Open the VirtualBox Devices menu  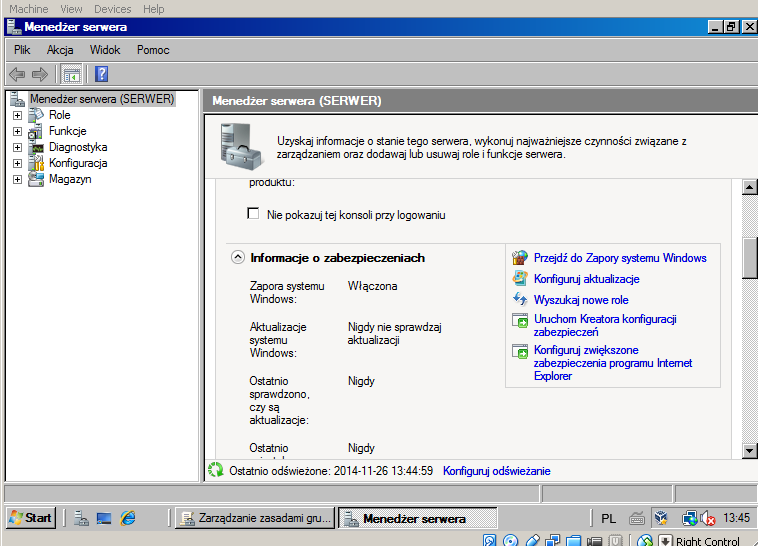click(x=113, y=9)
